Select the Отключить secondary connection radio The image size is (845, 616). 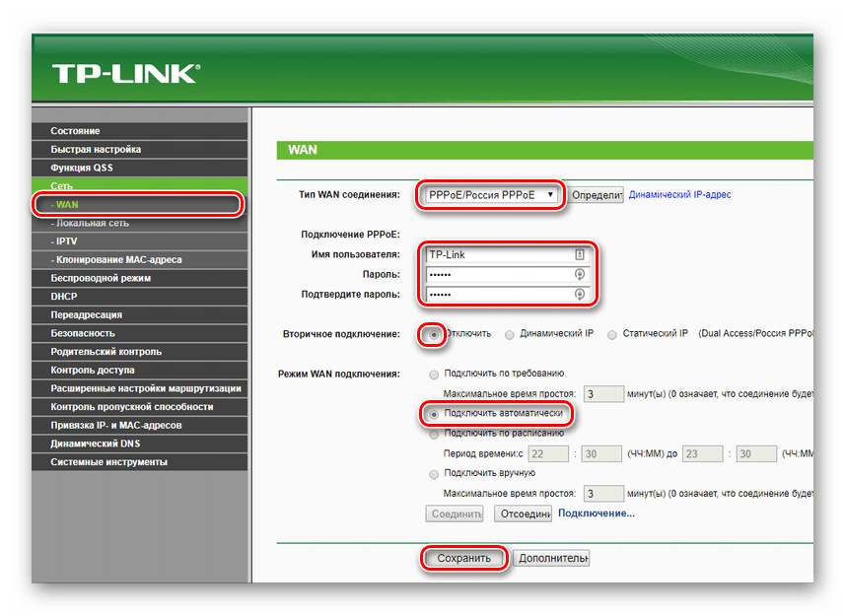tap(434, 335)
